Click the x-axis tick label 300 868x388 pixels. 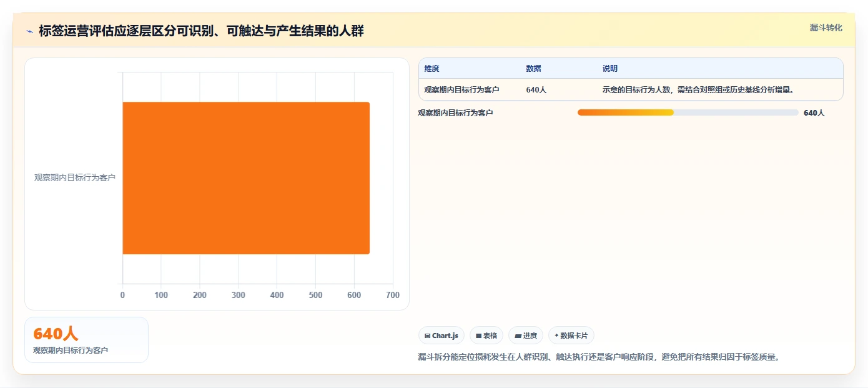click(x=239, y=295)
